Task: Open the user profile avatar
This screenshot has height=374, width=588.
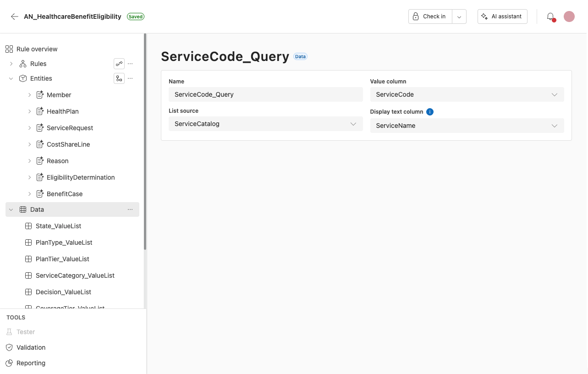Action: pyautogui.click(x=569, y=16)
